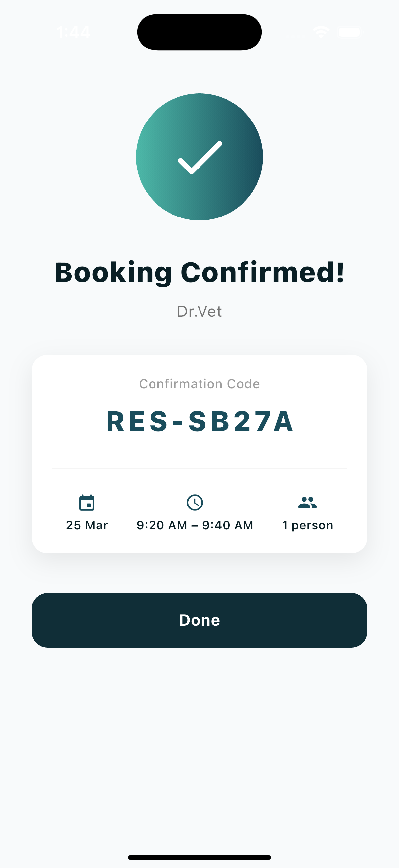
Task: Select the Dr.Vet clinic name
Action: tap(199, 311)
